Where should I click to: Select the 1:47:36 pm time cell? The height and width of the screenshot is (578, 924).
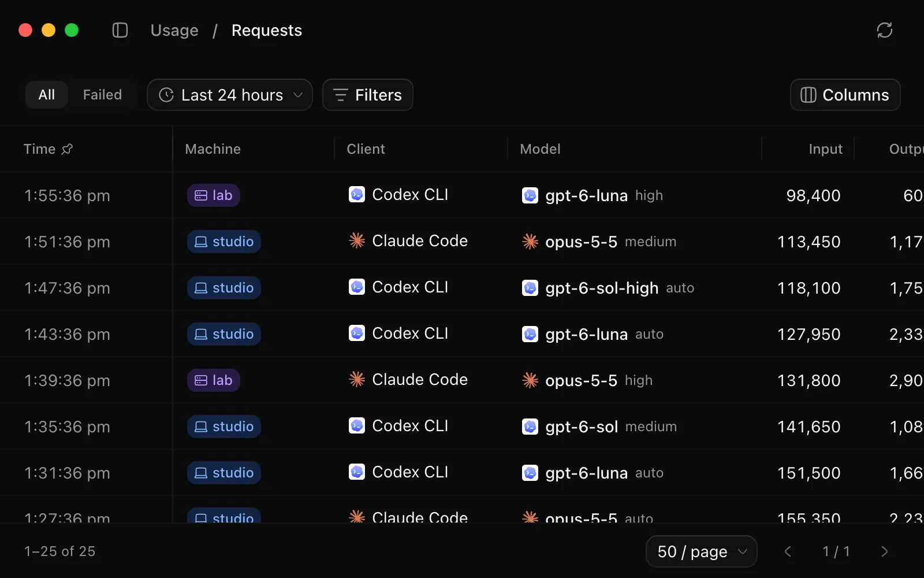click(x=67, y=288)
